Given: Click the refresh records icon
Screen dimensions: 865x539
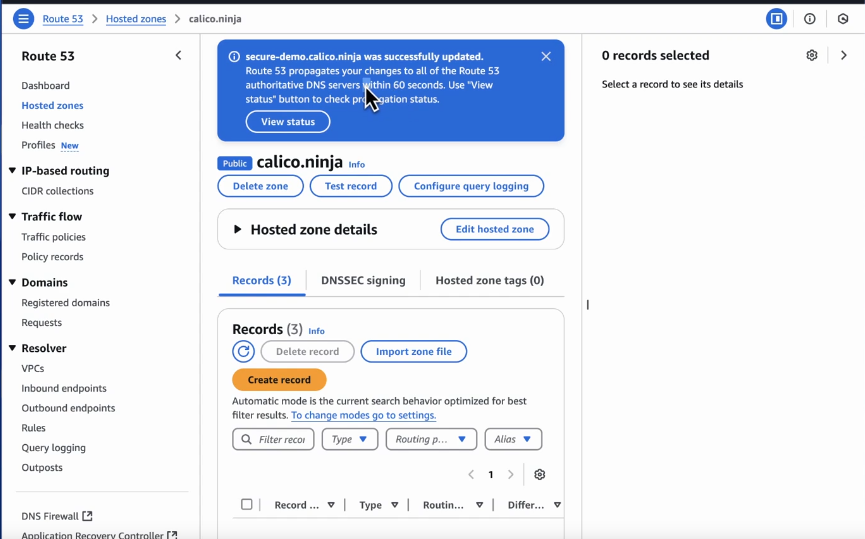Looking at the screenshot, I should coord(243,351).
